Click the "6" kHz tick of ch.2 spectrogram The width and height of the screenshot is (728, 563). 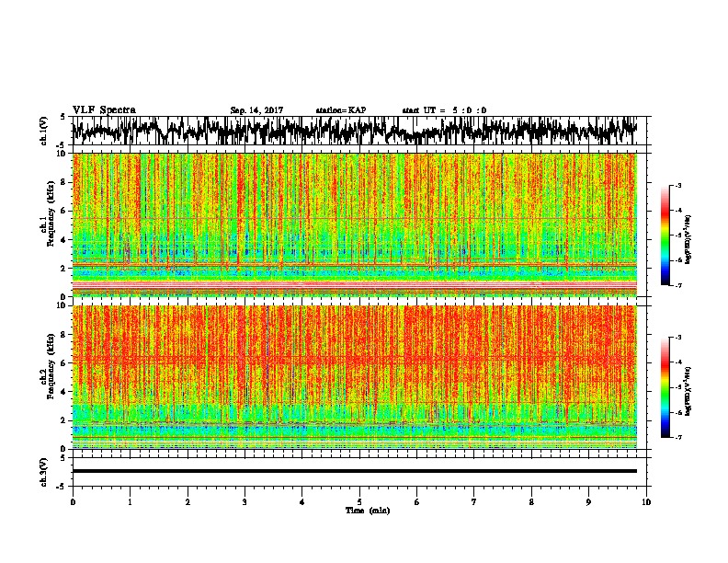tap(65, 363)
